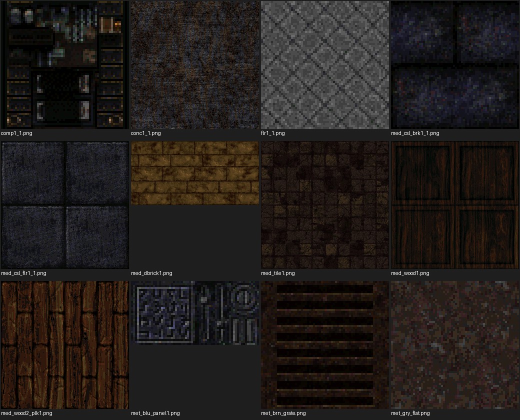This screenshot has height=420, width=520.
Task: Select the med_tile1.png dark tile thumbnail
Action: pos(324,204)
